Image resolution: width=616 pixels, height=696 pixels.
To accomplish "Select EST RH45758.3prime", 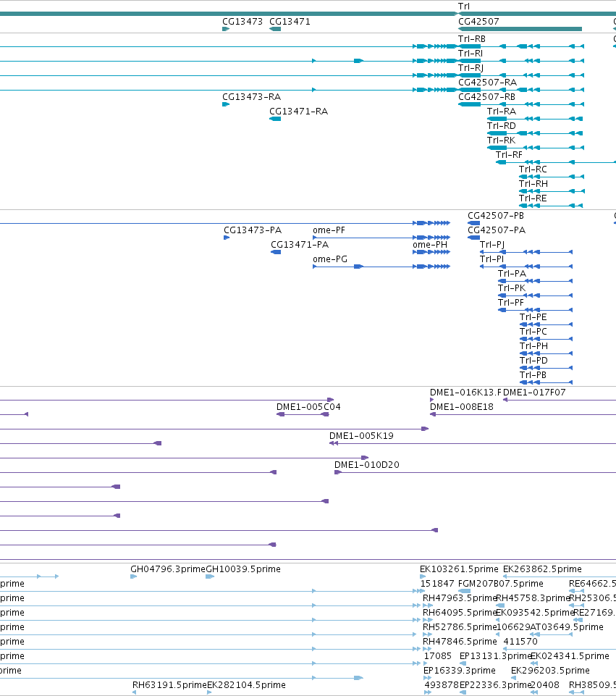I will point(533,598).
